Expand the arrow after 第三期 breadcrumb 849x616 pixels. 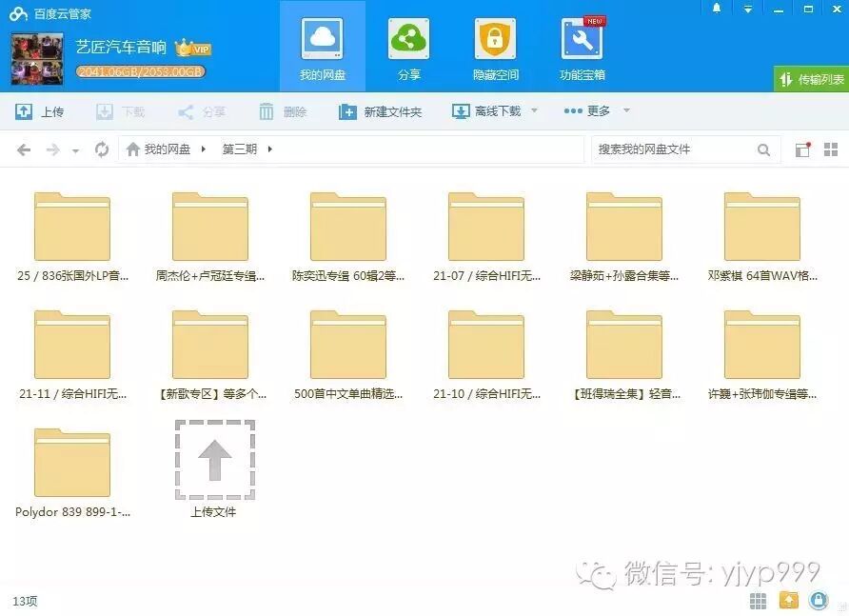coord(269,149)
